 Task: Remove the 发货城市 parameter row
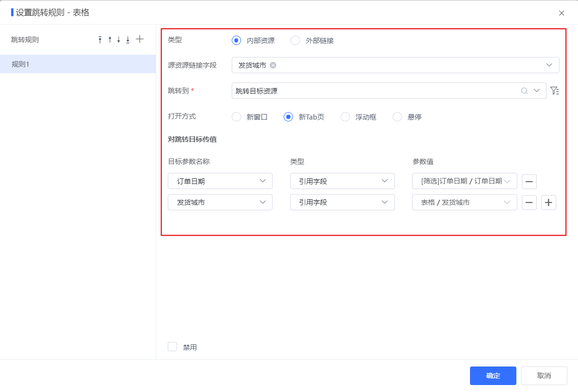pos(529,202)
